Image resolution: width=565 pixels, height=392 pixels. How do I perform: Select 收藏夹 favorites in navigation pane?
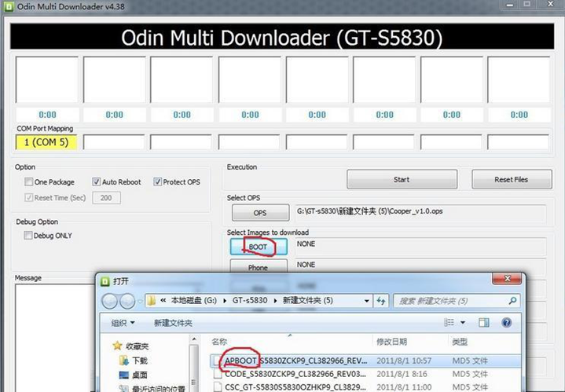(x=137, y=346)
